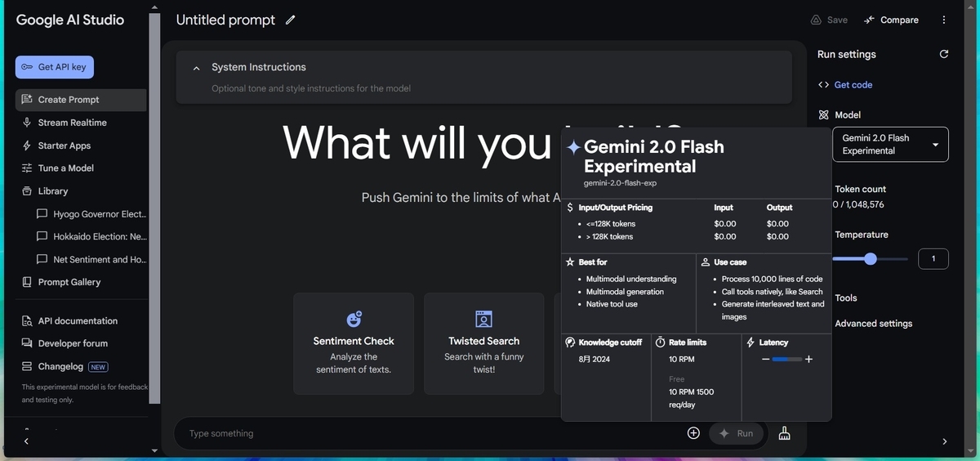Open the Twisted Search sample card
This screenshot has width=980, height=461.
tap(483, 344)
